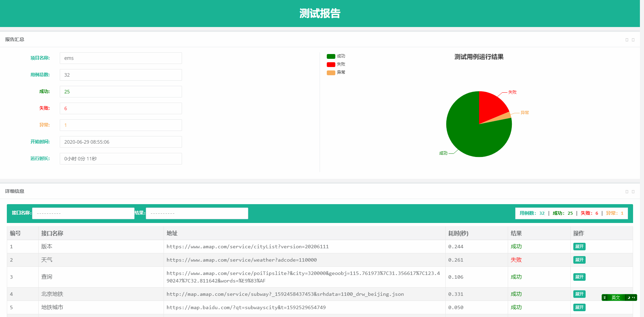The image size is (644, 317).
Task: Click the cityList?version=20206111 URL cell
Action: pyautogui.click(x=305, y=247)
